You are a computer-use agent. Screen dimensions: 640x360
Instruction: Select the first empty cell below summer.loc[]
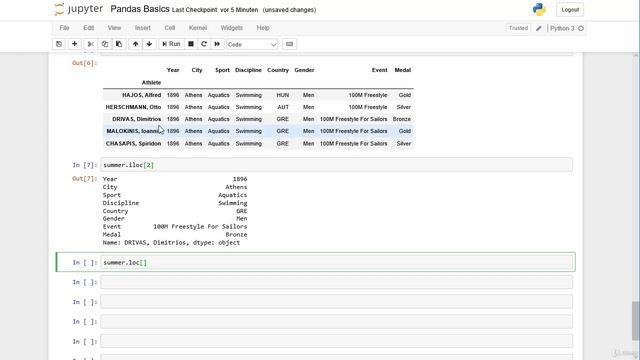click(x=336, y=282)
